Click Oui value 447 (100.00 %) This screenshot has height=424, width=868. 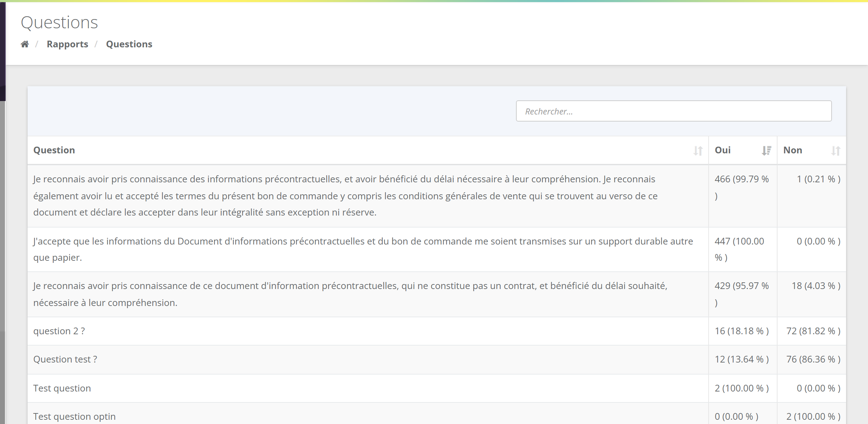click(739, 249)
